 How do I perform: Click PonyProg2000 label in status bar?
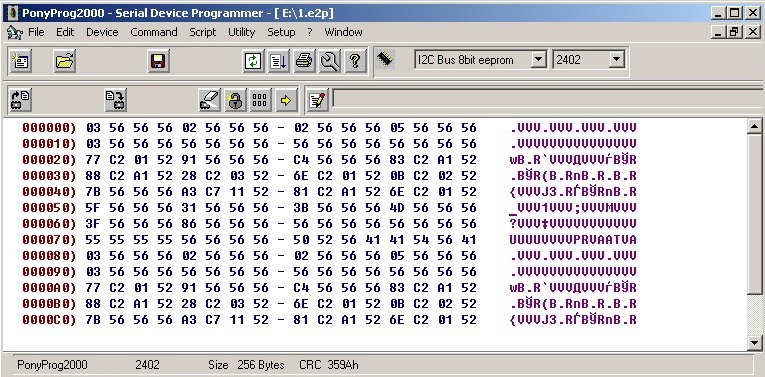click(52, 365)
